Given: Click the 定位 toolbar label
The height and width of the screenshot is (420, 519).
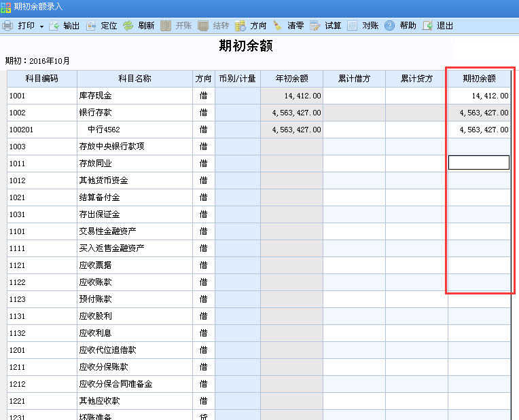Looking at the screenshot, I should 109,26.
